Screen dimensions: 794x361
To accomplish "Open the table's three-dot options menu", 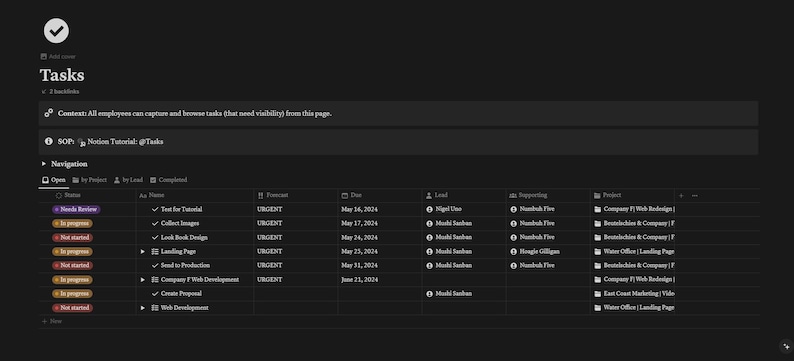I will (695, 195).
